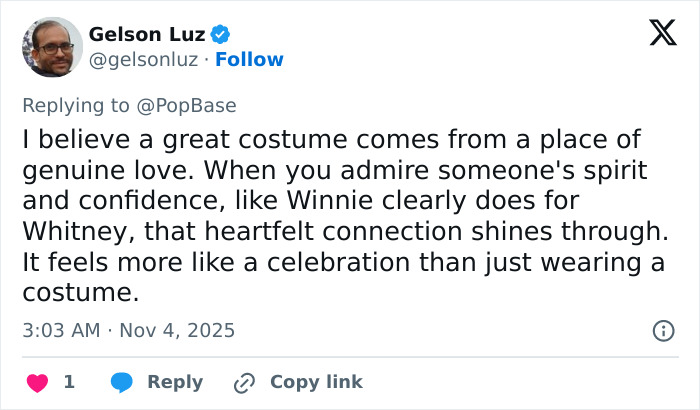Screen dimensions: 700x410
Task: Open the tweet info circle icon
Action: coord(661,330)
